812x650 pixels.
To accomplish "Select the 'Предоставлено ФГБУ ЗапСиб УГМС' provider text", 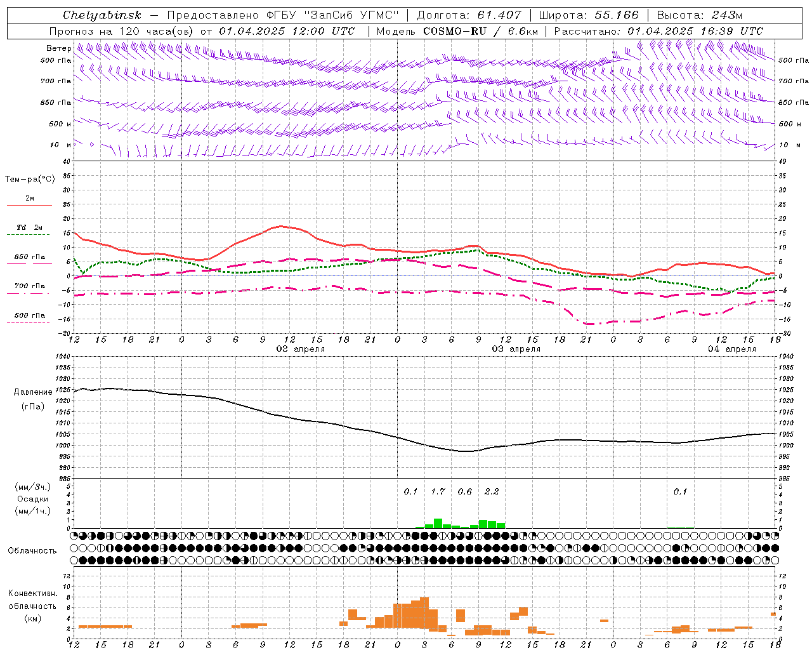I will point(283,15).
